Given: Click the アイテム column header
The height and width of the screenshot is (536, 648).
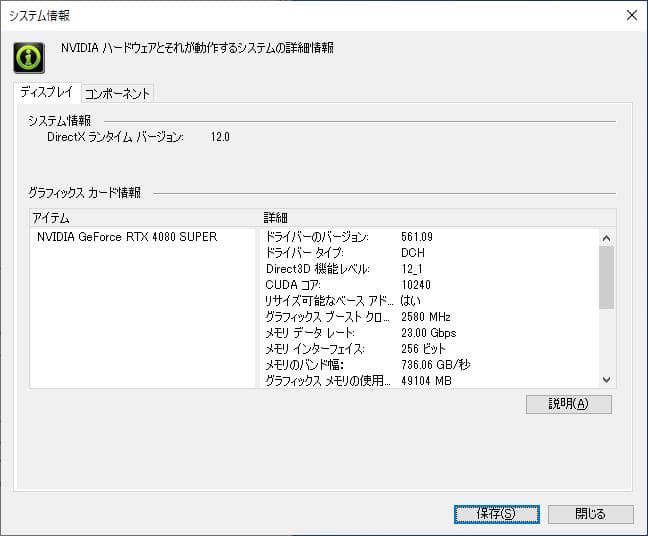Looking at the screenshot, I should [x=145, y=218].
